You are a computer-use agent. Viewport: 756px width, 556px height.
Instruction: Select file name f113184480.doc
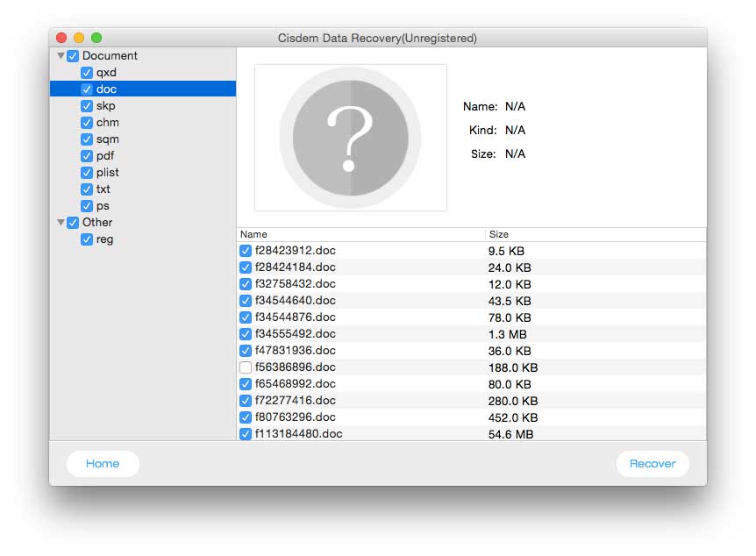(298, 434)
